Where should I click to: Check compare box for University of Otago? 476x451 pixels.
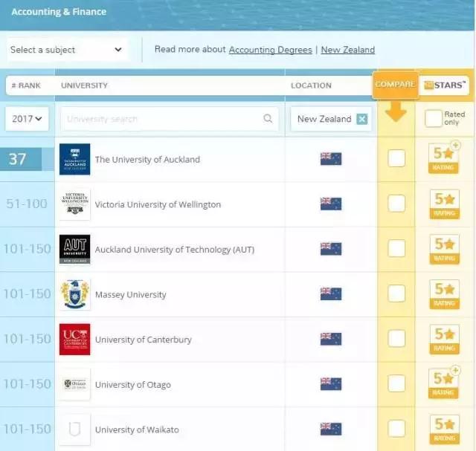tap(396, 383)
